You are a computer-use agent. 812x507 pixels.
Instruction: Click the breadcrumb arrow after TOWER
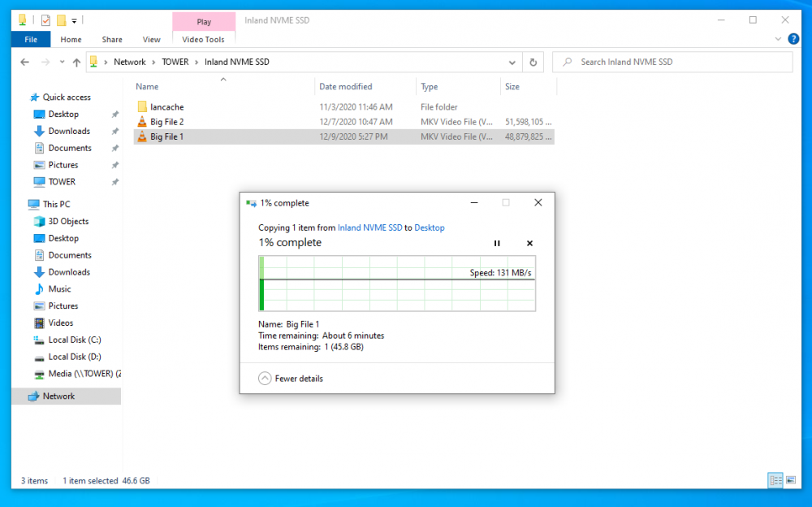tap(197, 63)
